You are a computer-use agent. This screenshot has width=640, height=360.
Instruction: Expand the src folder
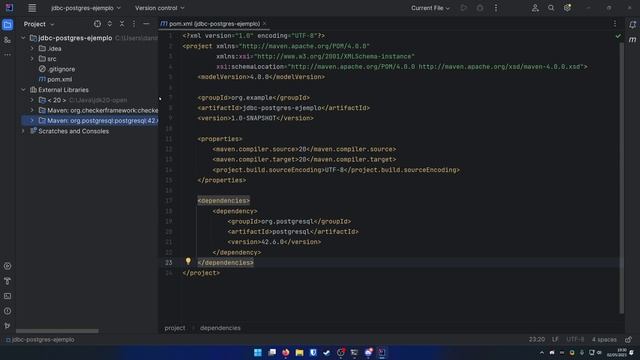tap(32, 59)
